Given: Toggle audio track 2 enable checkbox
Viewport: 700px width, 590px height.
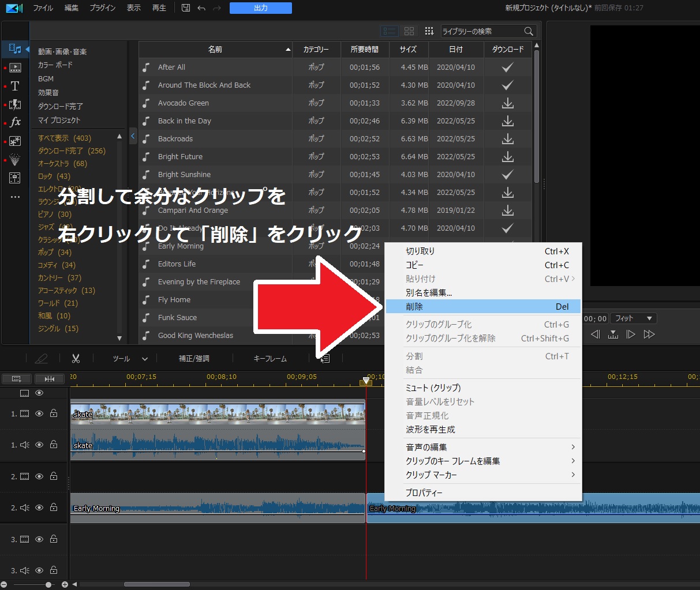Looking at the screenshot, I should pos(39,508).
